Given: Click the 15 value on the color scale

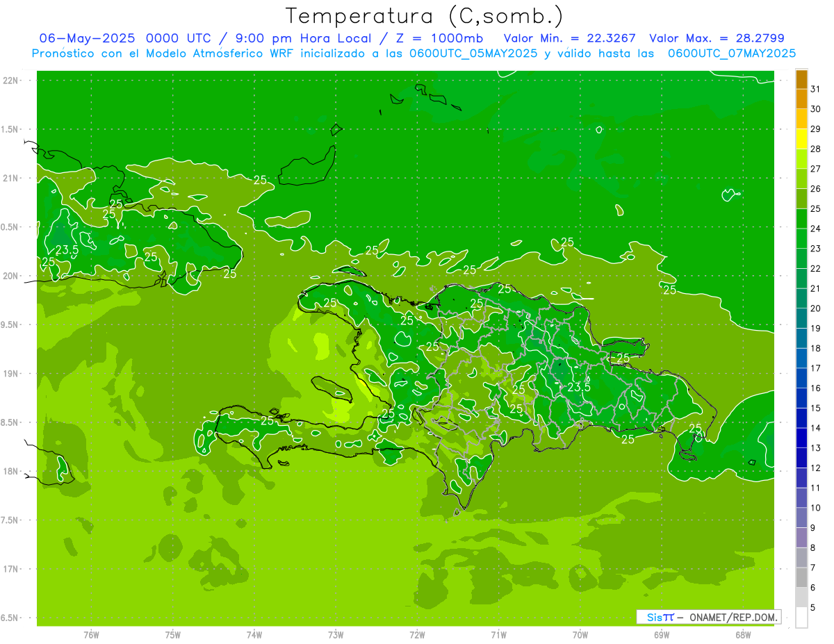Looking at the screenshot, I should pyautogui.click(x=815, y=408).
